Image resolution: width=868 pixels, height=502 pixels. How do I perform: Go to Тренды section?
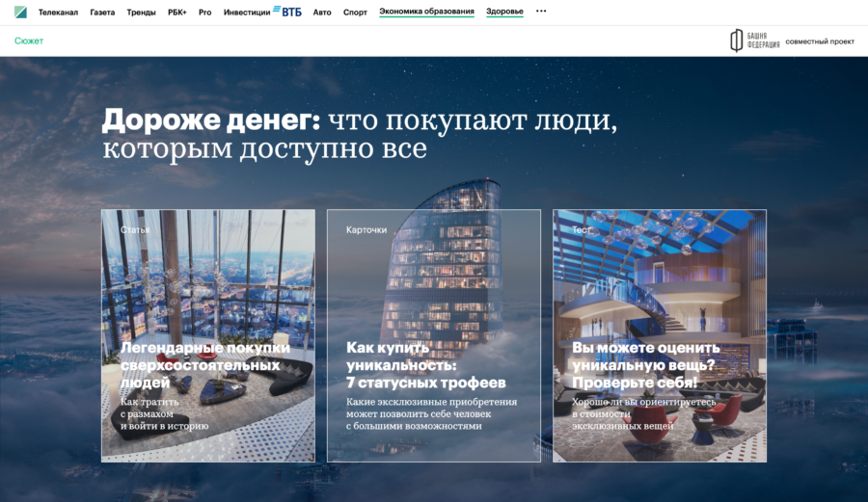pos(141,13)
